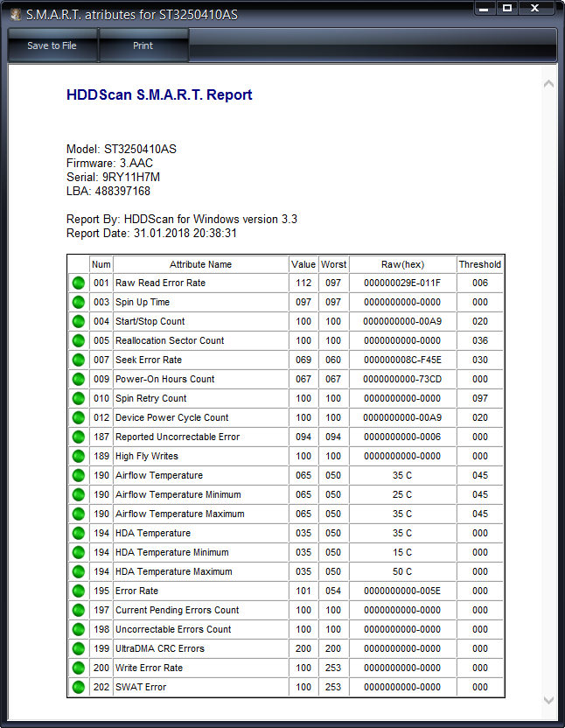Click the Attribute Name column header
Screen dimensions: 565x728
click(x=200, y=264)
